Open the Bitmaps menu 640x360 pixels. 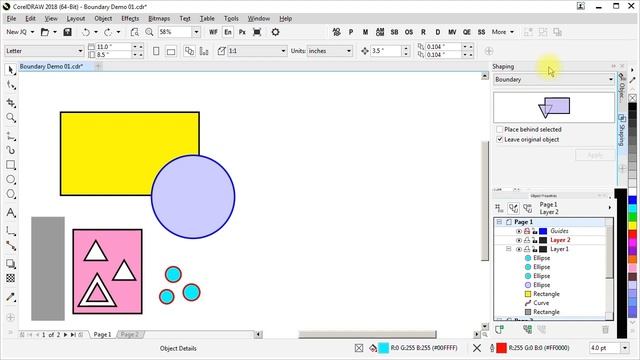159,18
